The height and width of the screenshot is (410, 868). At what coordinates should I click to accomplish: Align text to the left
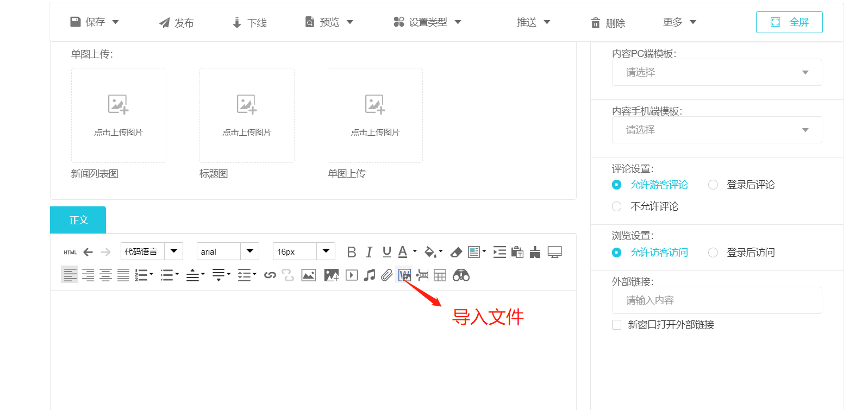[x=70, y=275]
